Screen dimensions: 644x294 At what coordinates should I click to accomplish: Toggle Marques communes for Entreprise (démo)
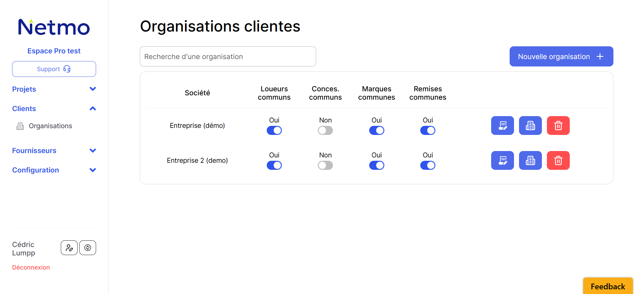pos(377,130)
